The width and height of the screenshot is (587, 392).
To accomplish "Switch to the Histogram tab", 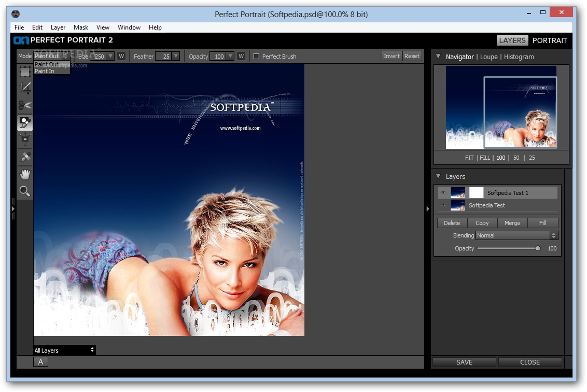I will [x=519, y=57].
